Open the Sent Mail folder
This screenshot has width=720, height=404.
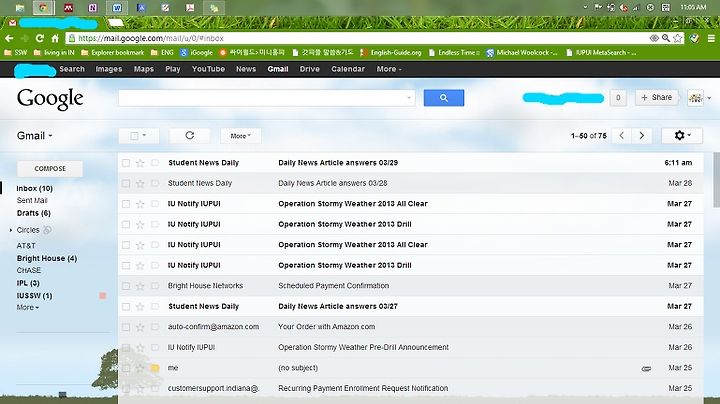[x=32, y=201]
